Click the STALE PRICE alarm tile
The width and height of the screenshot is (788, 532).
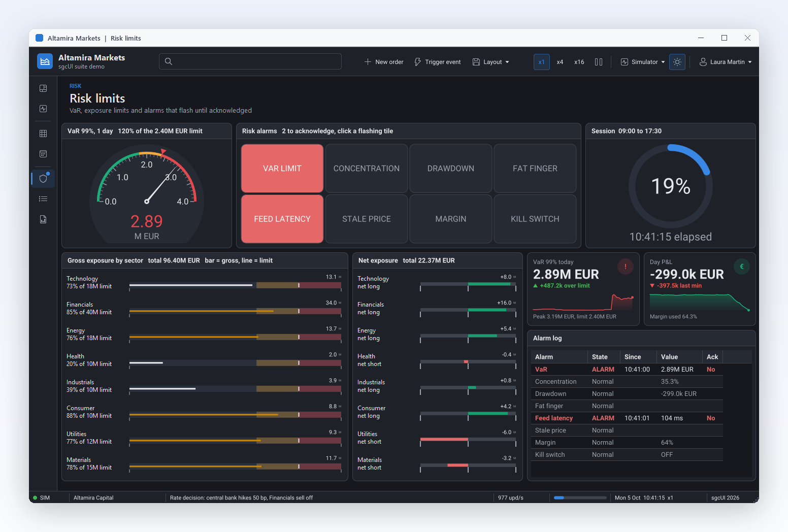(x=367, y=219)
